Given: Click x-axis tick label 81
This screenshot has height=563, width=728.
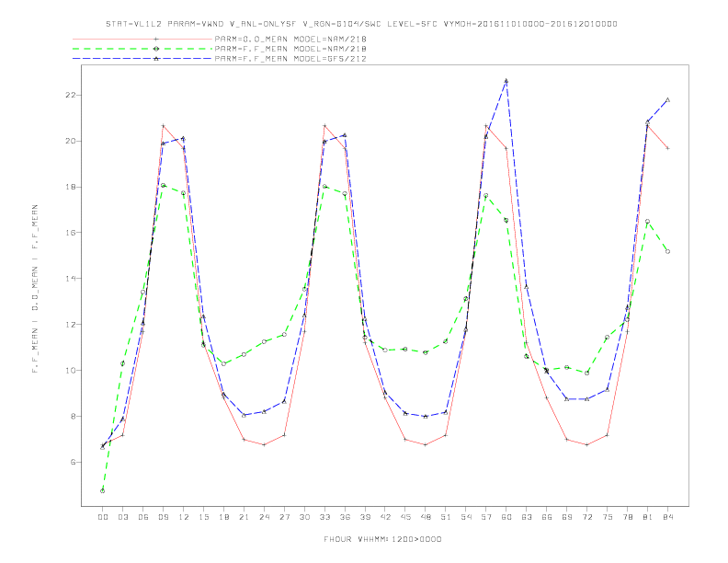Looking at the screenshot, I should [x=648, y=517].
